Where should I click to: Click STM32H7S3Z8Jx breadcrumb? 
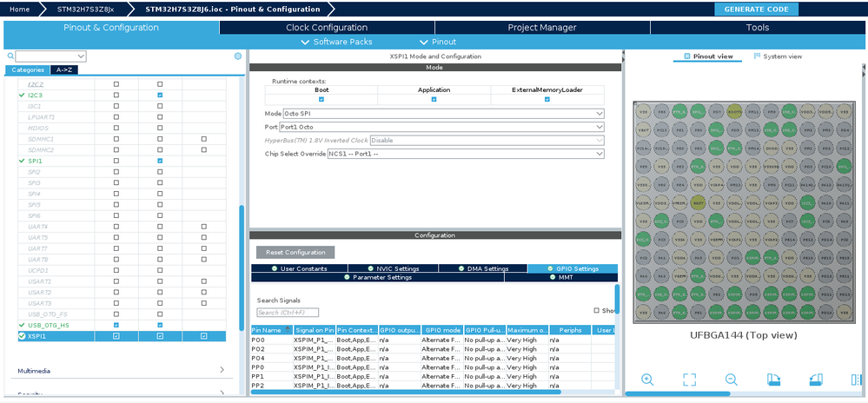[85, 10]
